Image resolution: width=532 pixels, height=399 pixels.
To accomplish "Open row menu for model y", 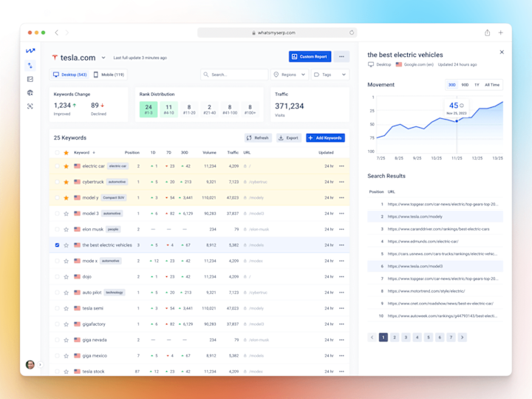I will 341,198.
